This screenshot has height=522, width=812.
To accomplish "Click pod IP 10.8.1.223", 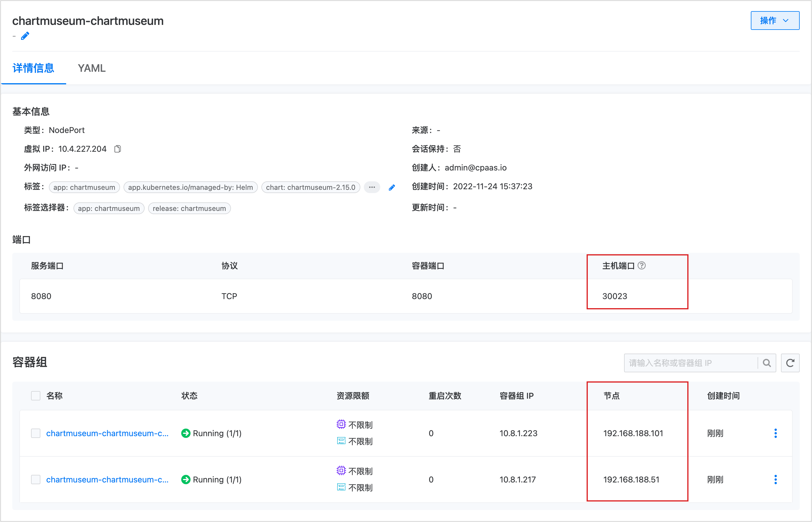I will [518, 433].
